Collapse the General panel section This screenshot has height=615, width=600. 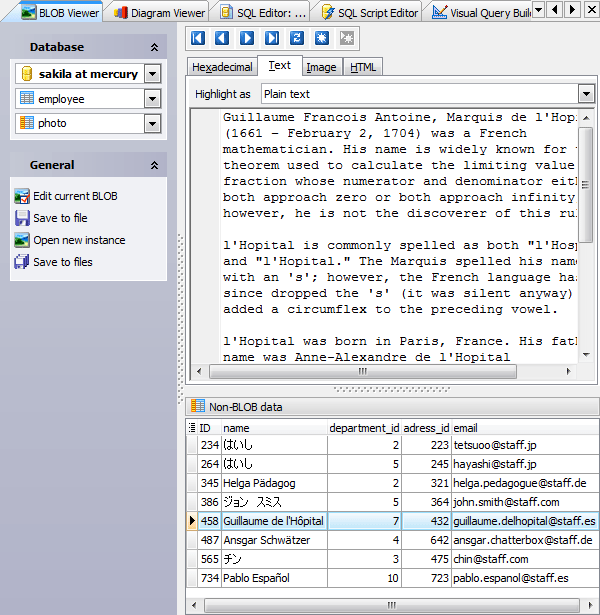(154, 165)
